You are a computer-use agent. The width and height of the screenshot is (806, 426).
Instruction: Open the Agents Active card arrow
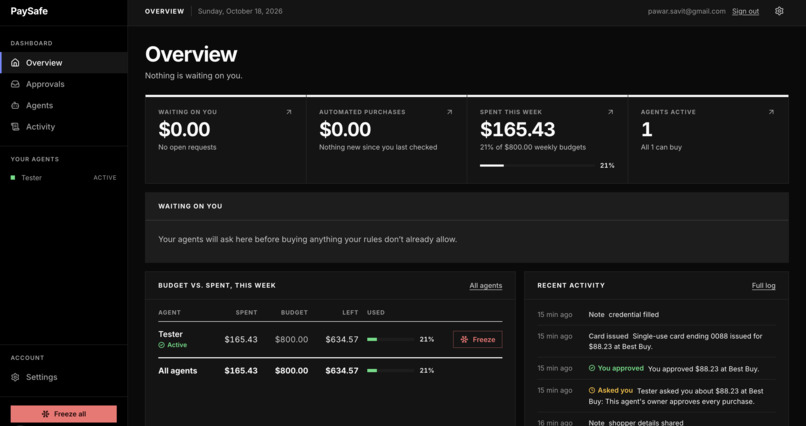(x=771, y=112)
